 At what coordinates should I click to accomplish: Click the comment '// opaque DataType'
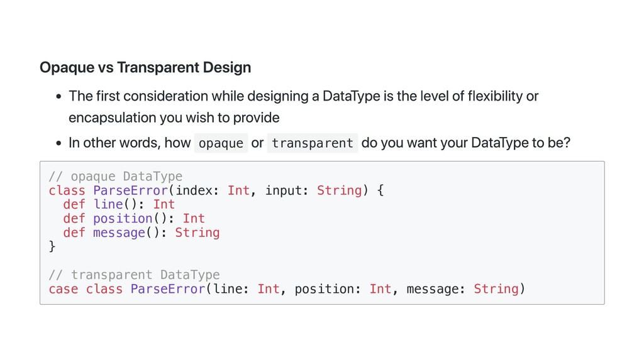(115, 176)
